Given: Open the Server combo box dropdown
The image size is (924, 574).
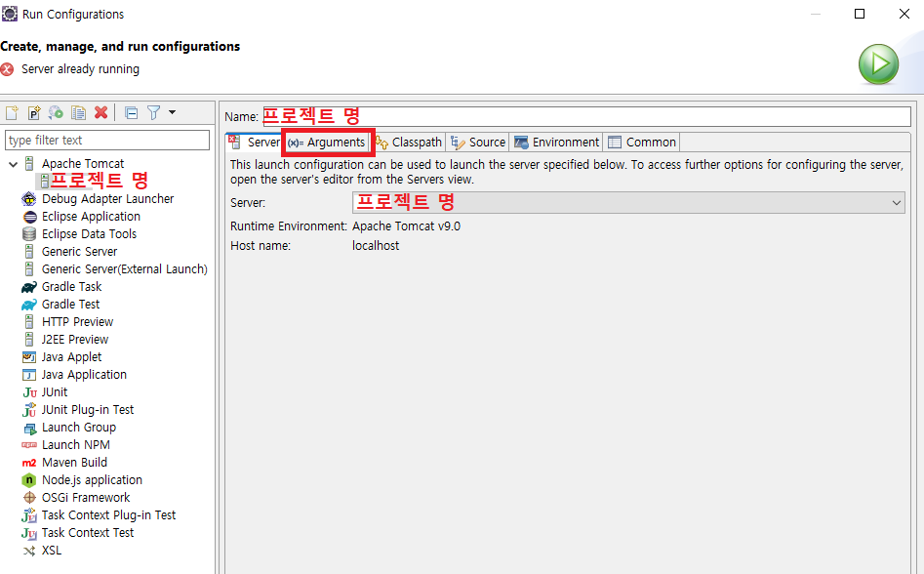Looking at the screenshot, I should [628, 203].
